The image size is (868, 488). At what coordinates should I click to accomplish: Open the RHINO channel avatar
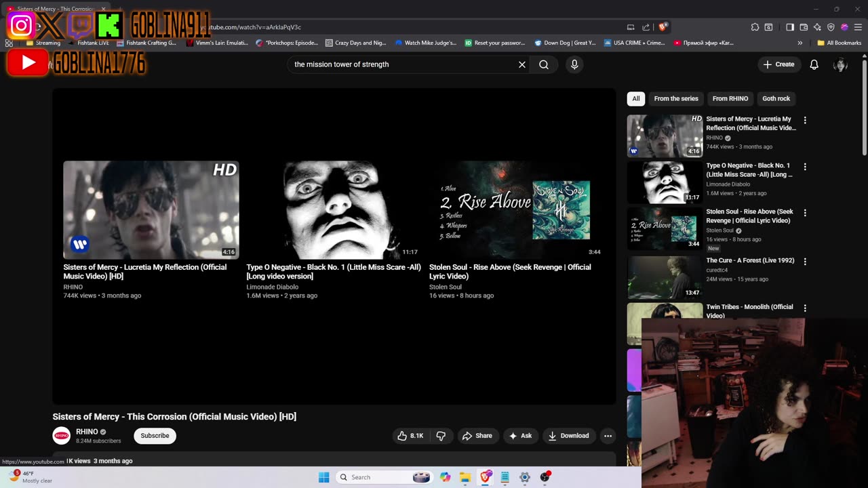point(61,436)
